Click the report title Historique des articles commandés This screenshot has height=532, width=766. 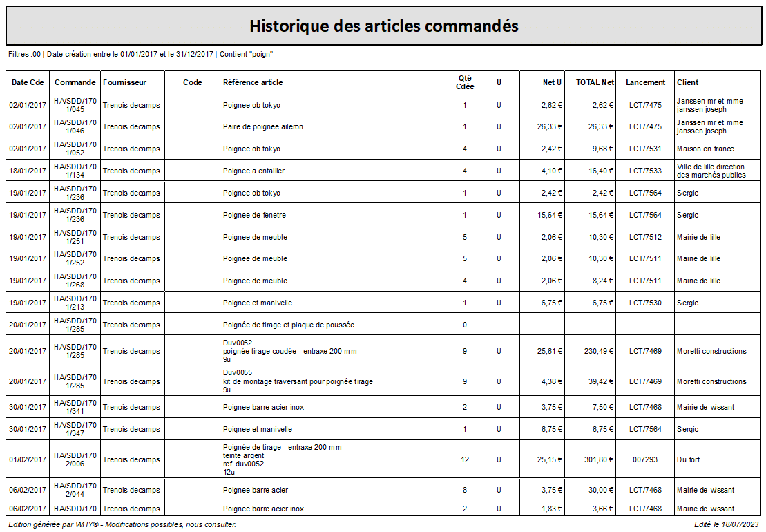[384, 26]
